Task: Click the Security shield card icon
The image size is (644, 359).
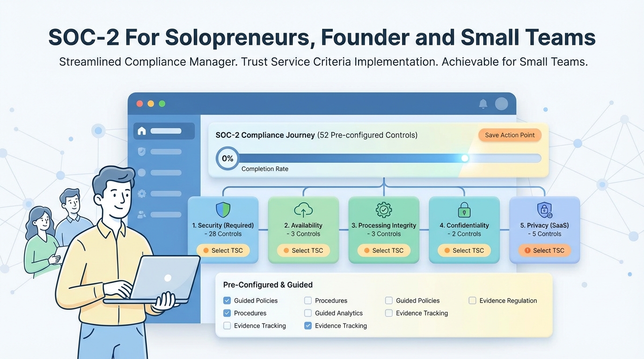Action: pyautogui.click(x=223, y=210)
